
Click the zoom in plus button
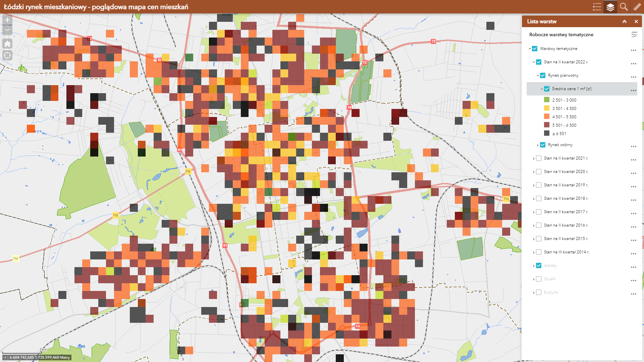coord(7,20)
